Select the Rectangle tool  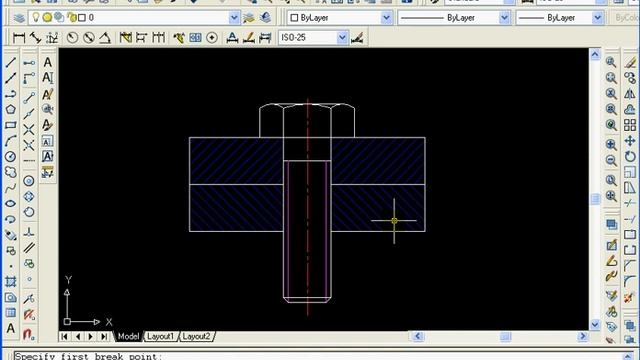coord(11,125)
